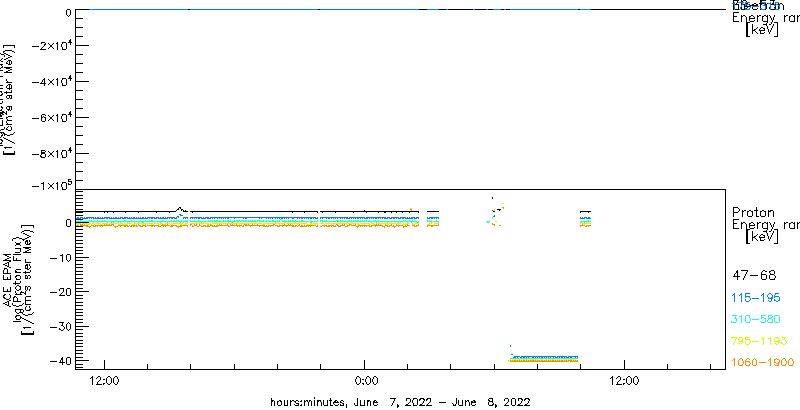Click the -10 tick on proton flux axis
The height and width of the screenshot is (410, 800).
(60, 257)
